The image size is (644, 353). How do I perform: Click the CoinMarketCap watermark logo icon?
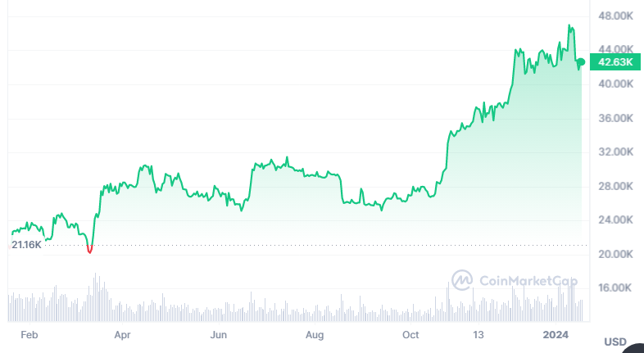[463, 280]
